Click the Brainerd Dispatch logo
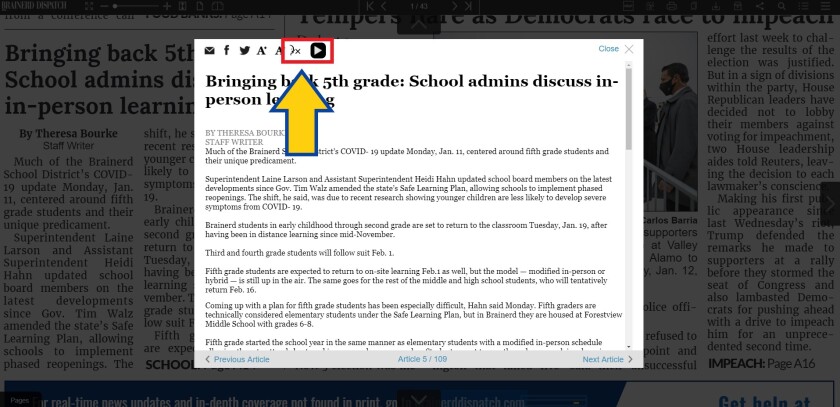Image resolution: width=840 pixels, height=407 pixels. [x=34, y=6]
